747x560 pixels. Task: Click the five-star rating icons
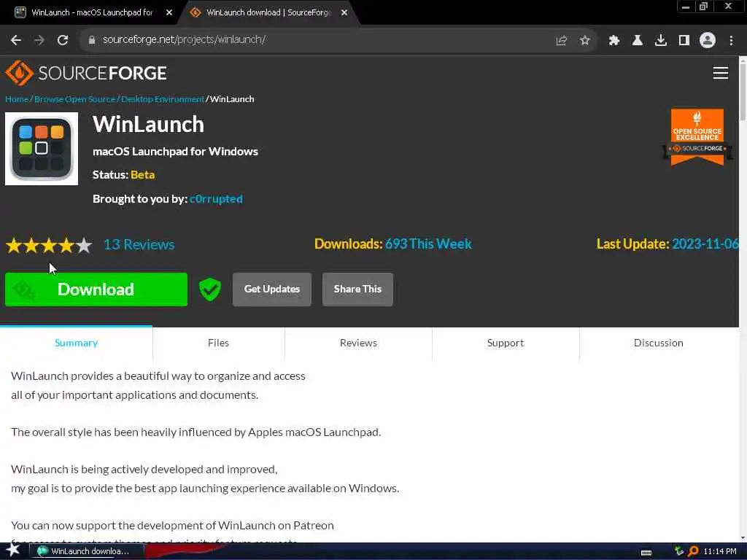click(x=49, y=245)
